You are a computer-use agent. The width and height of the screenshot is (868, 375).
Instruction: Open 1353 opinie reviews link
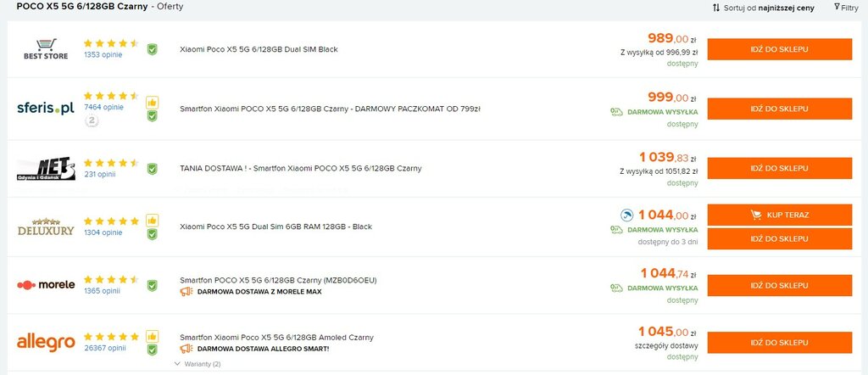[x=103, y=55]
